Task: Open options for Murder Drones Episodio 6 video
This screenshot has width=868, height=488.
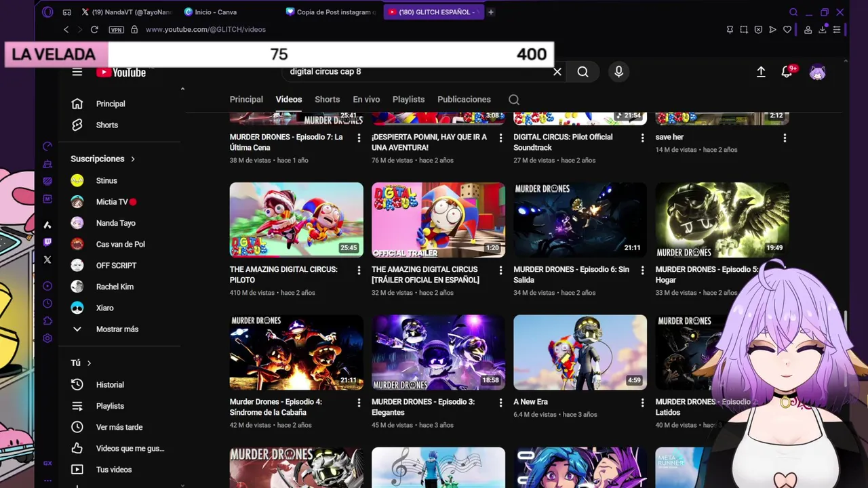Action: tap(642, 270)
